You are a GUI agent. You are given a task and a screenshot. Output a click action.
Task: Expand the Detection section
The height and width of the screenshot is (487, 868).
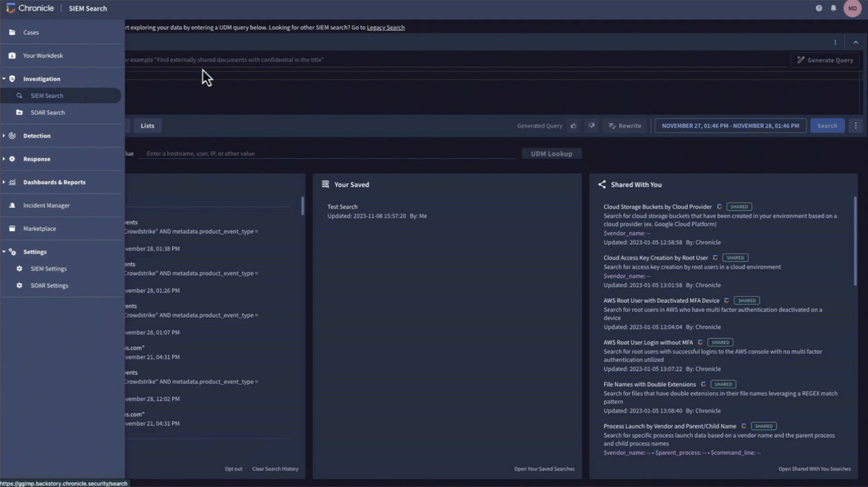tap(4, 136)
